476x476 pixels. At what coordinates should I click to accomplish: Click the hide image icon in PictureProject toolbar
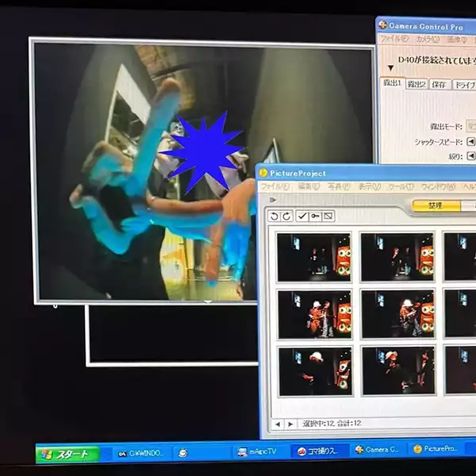328,216
